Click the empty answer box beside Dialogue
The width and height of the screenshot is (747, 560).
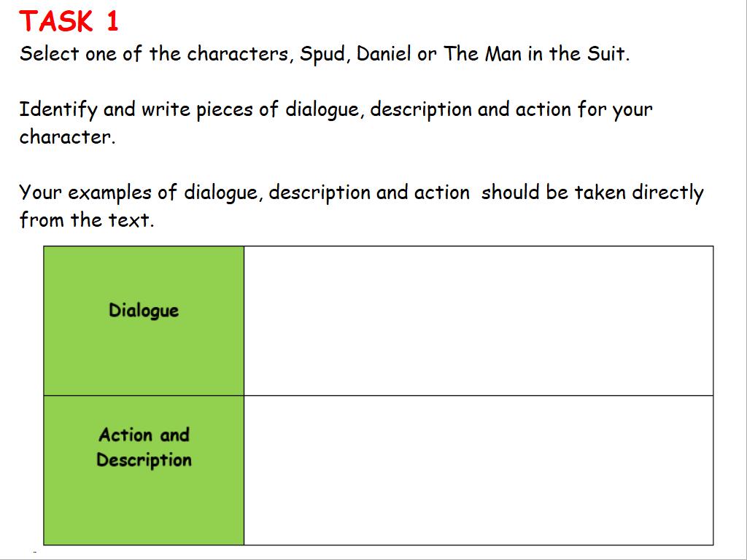[x=478, y=321]
